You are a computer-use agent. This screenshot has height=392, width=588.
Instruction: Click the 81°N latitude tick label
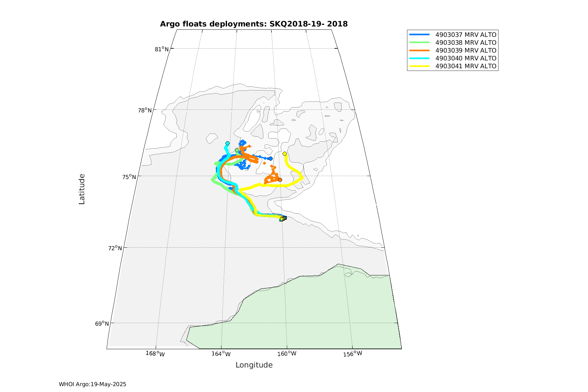[x=162, y=49]
